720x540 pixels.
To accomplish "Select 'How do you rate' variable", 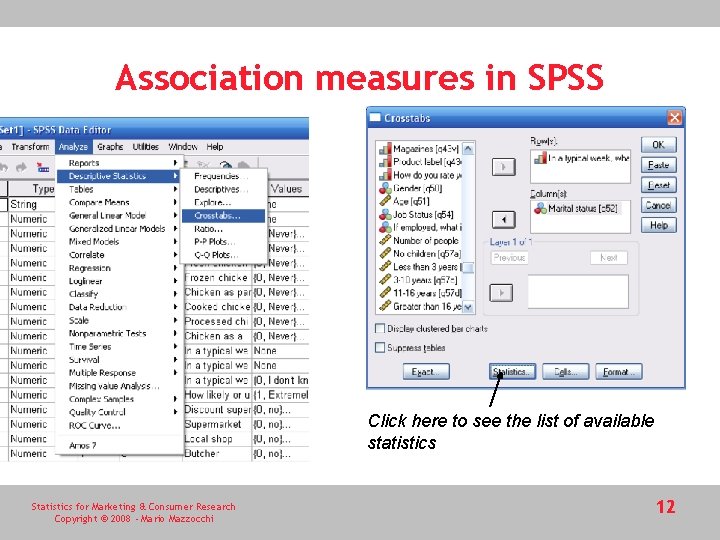I will point(419,175).
